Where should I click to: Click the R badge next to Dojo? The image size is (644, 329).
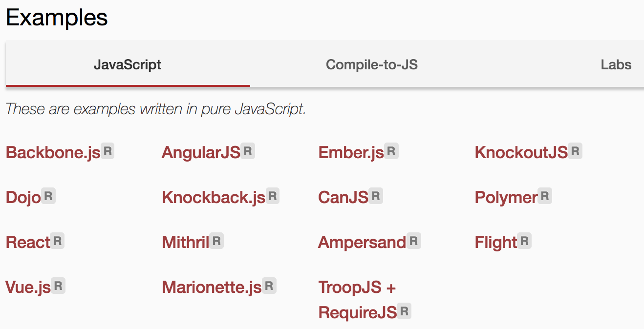click(48, 196)
